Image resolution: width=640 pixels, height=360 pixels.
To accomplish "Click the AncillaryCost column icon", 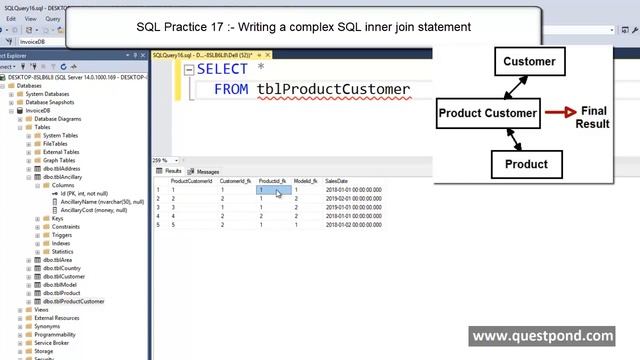I will point(55,210).
